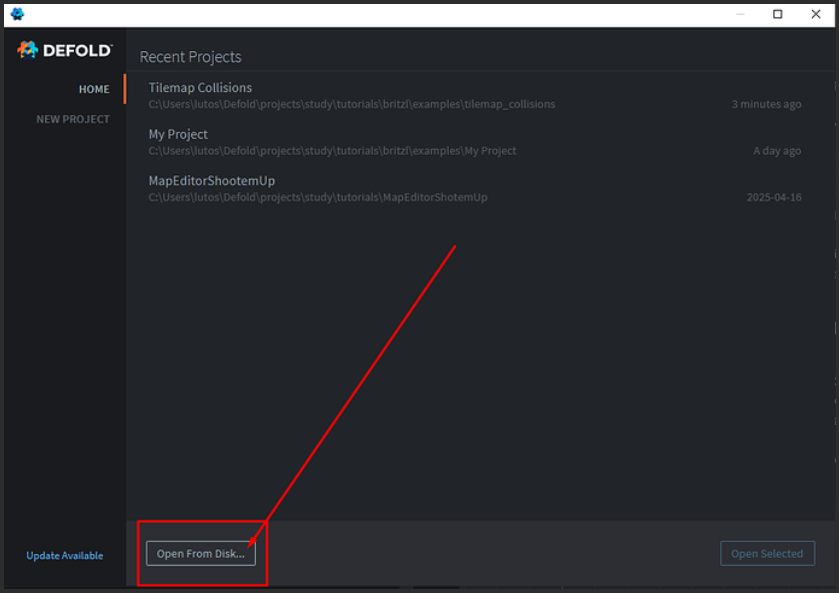Click the Recent Projects heading

click(x=190, y=57)
